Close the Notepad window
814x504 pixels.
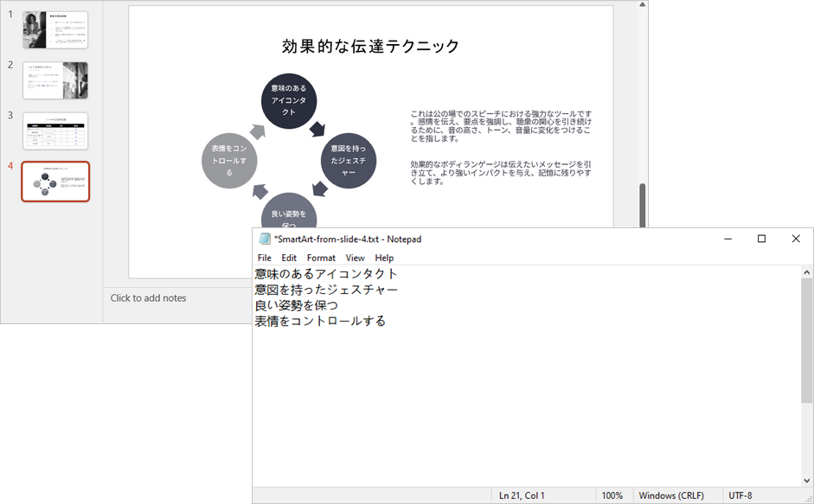pos(796,239)
